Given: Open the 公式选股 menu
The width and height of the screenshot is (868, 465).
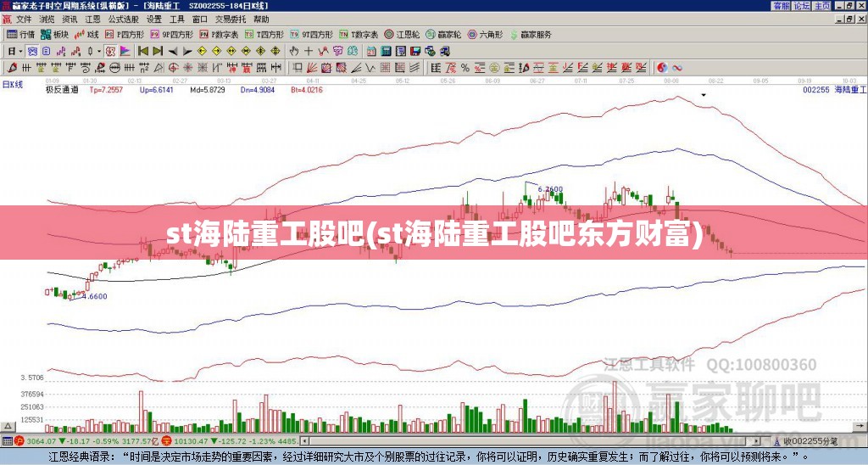Looking at the screenshot, I should 124,20.
